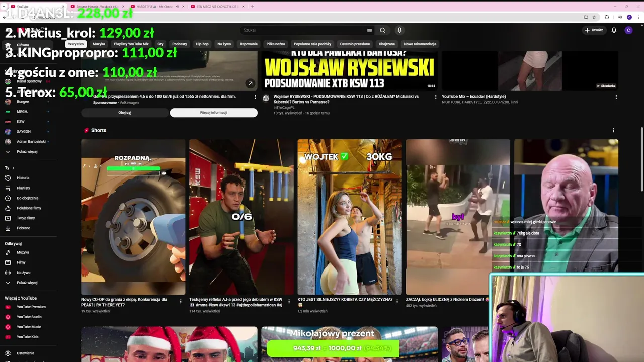Viewport: 644px width, 362px height.
Task: Select the Gry filter chip
Action: [160, 44]
